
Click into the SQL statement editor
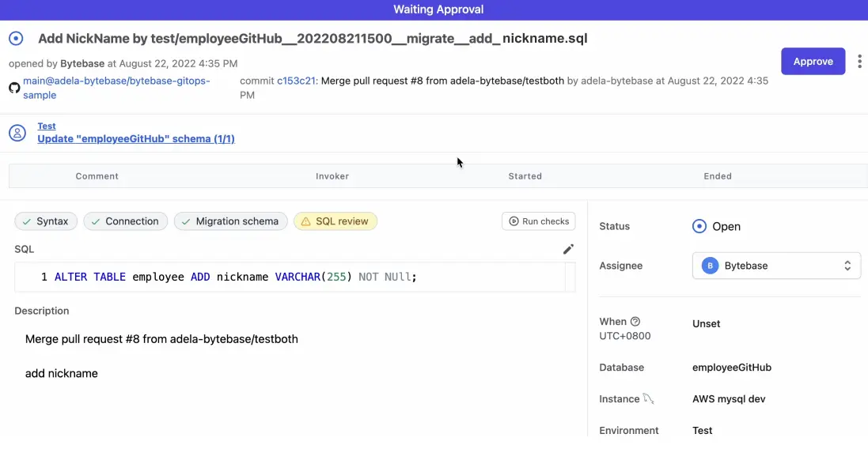[x=294, y=277]
